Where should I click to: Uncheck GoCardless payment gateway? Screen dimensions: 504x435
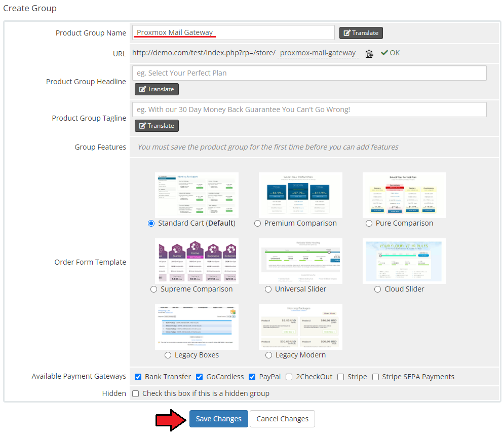point(199,377)
